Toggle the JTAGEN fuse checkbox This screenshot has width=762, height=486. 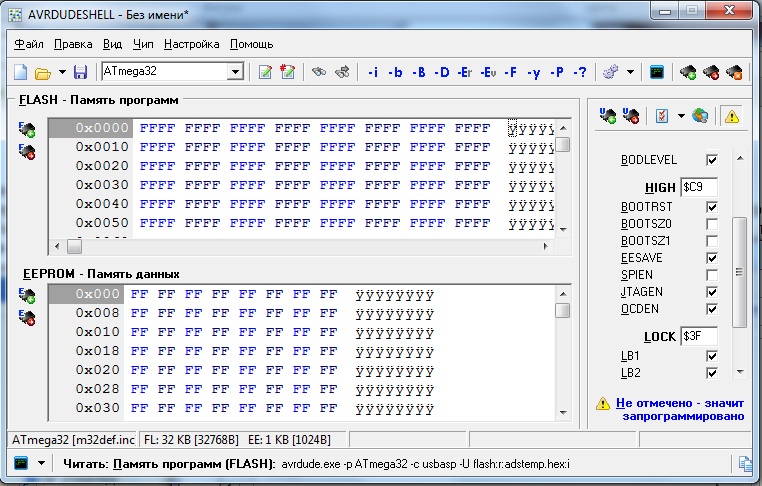pos(712,292)
